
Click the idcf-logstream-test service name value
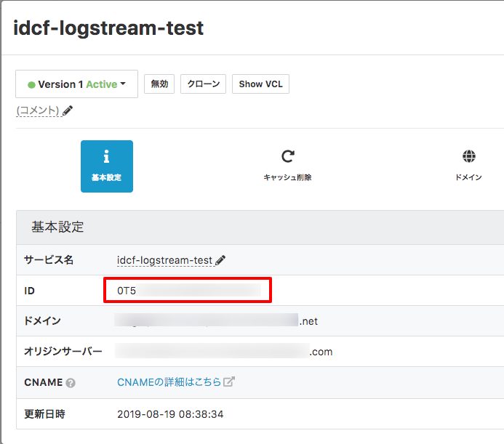pos(164,260)
